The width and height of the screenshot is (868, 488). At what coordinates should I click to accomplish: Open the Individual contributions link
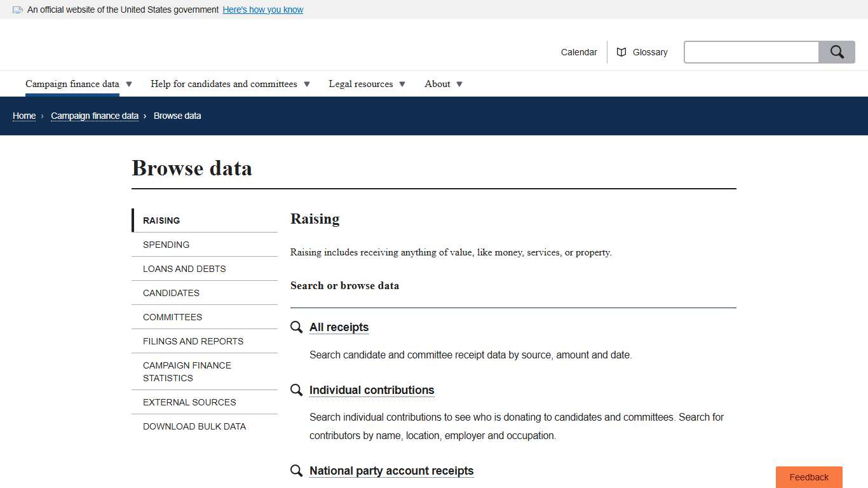coord(371,390)
